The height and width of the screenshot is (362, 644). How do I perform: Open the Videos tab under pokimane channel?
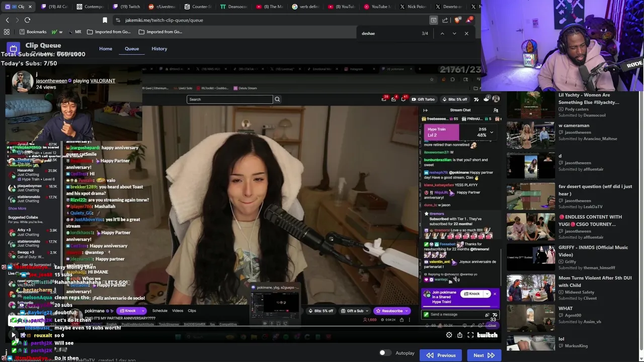pyautogui.click(x=178, y=311)
